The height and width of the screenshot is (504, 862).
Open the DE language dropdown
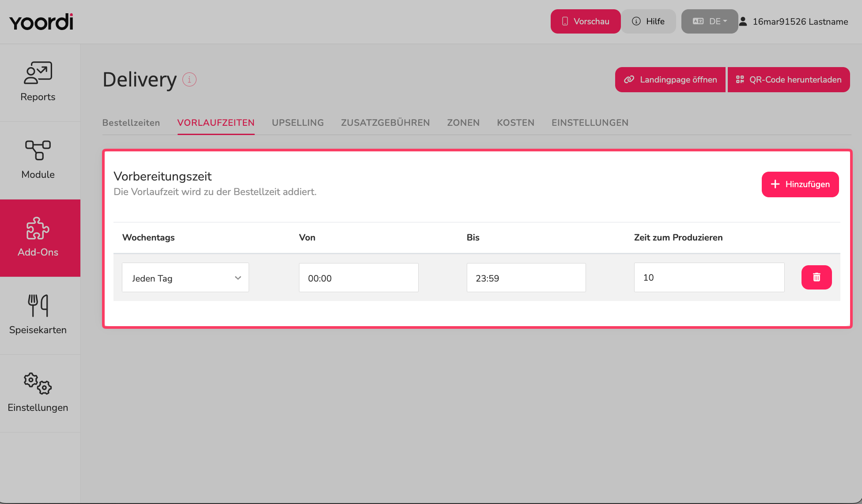point(710,21)
